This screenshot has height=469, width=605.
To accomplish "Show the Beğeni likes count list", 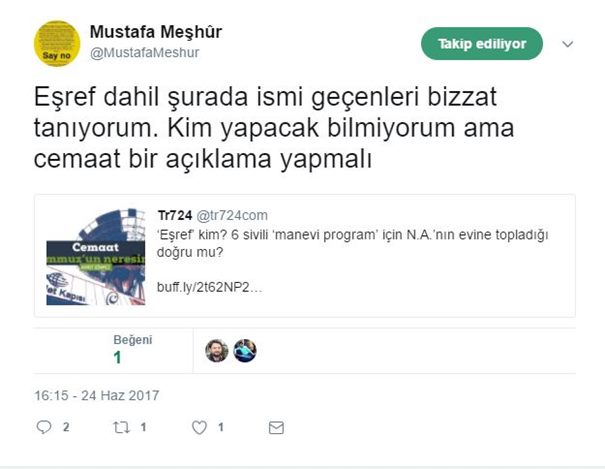I will (x=132, y=350).
